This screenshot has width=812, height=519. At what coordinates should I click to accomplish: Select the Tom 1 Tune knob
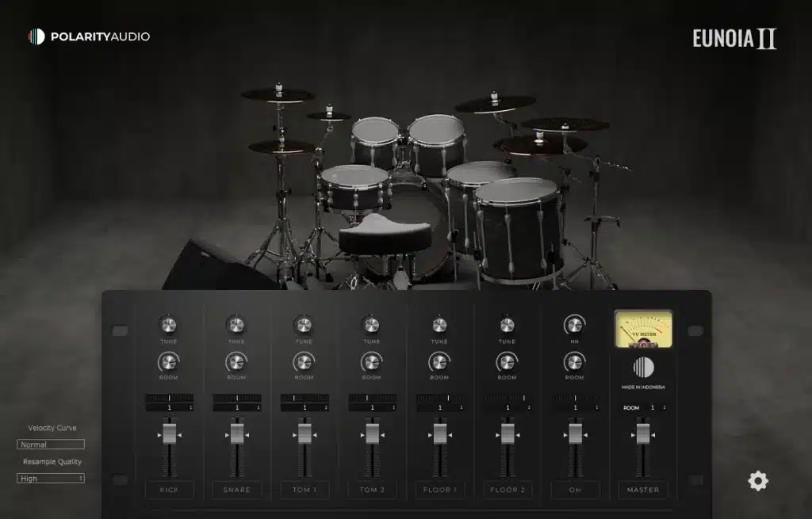click(x=304, y=325)
